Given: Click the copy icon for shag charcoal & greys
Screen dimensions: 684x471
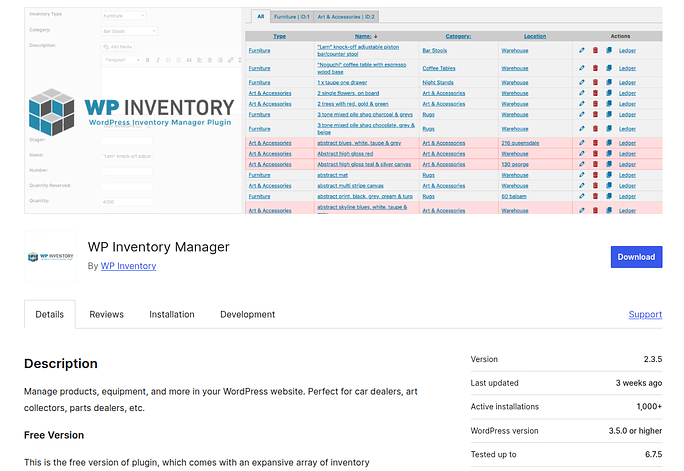Looking at the screenshot, I should [x=609, y=114].
